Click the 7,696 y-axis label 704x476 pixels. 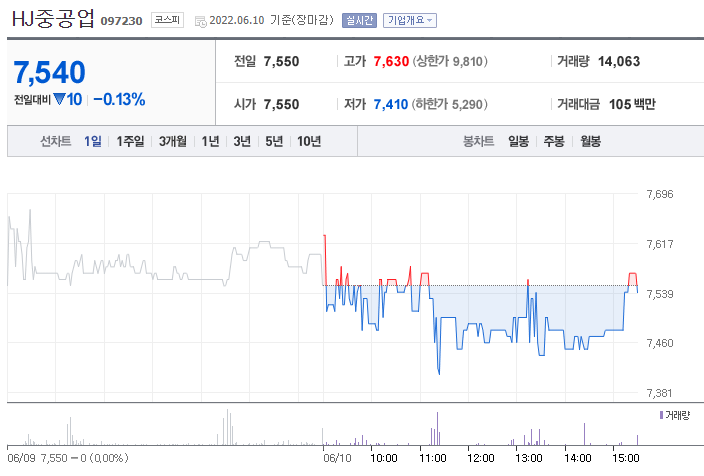click(x=660, y=194)
